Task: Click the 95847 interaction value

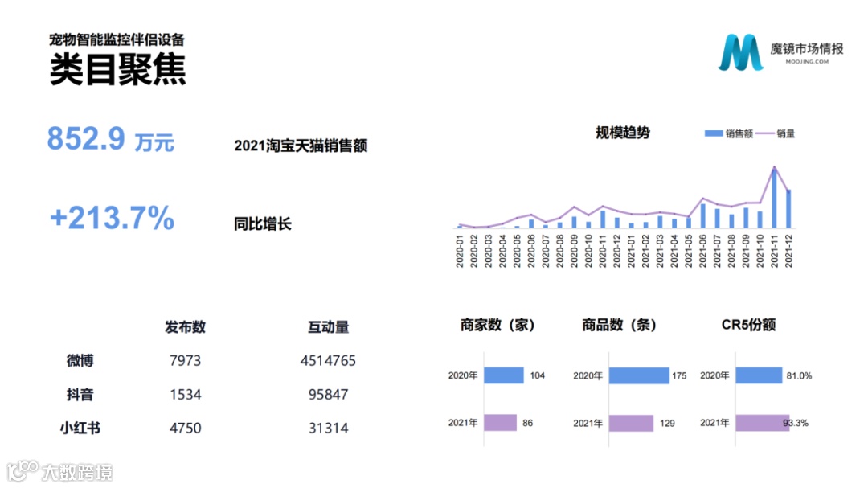Action: (x=328, y=395)
